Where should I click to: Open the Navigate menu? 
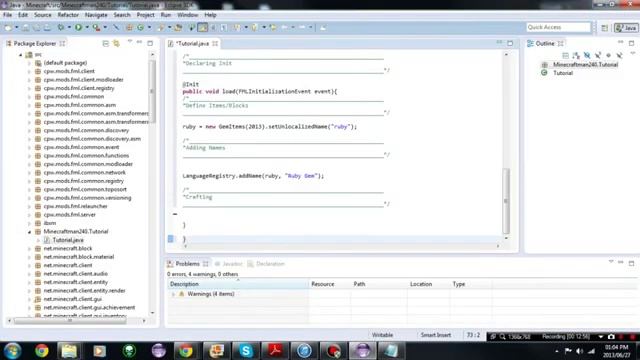(x=96, y=15)
